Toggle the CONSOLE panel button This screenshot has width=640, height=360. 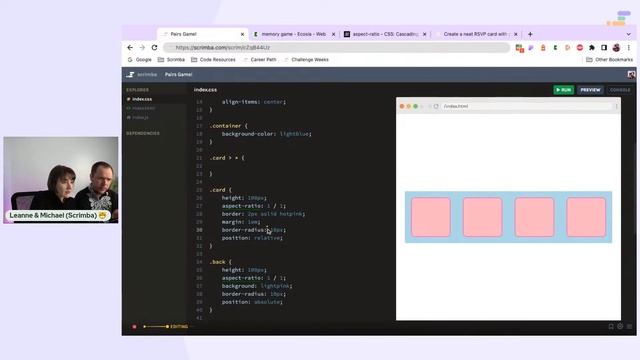pos(620,90)
